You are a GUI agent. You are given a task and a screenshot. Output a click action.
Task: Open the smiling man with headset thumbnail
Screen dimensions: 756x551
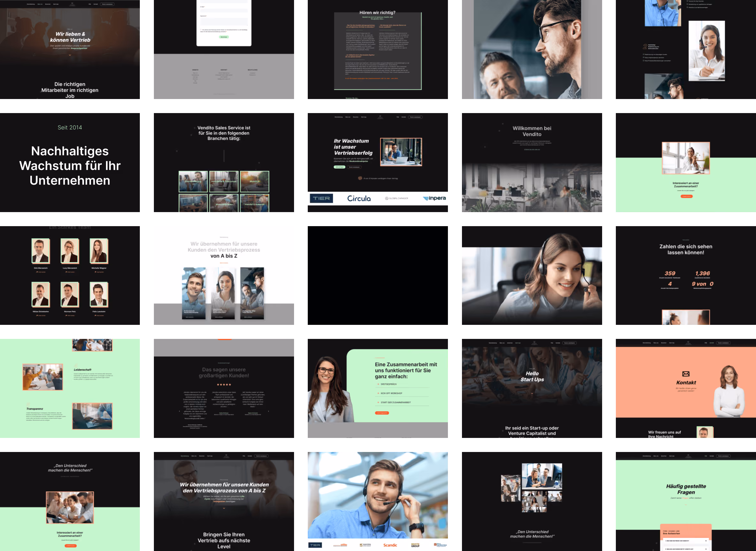[378, 501]
